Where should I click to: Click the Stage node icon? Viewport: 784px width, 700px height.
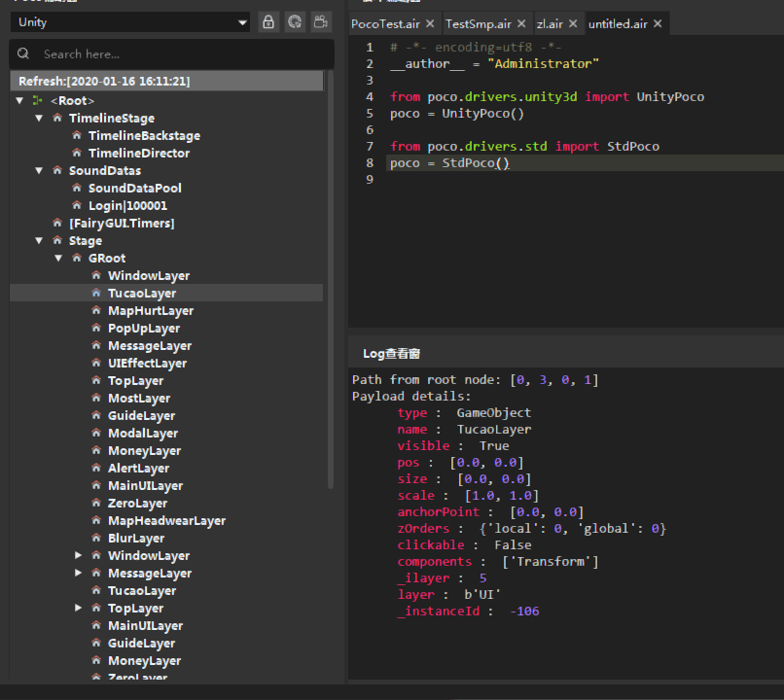tap(57, 240)
